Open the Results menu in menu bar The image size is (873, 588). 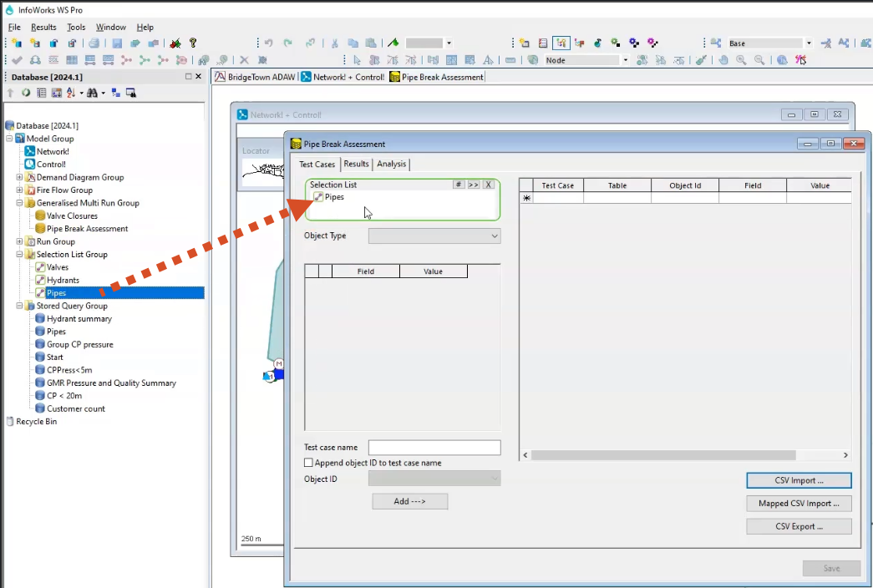[43, 27]
